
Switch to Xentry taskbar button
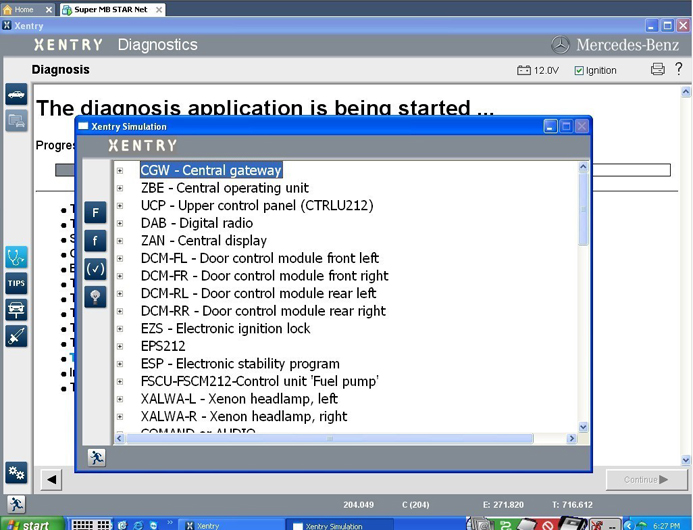230,525
